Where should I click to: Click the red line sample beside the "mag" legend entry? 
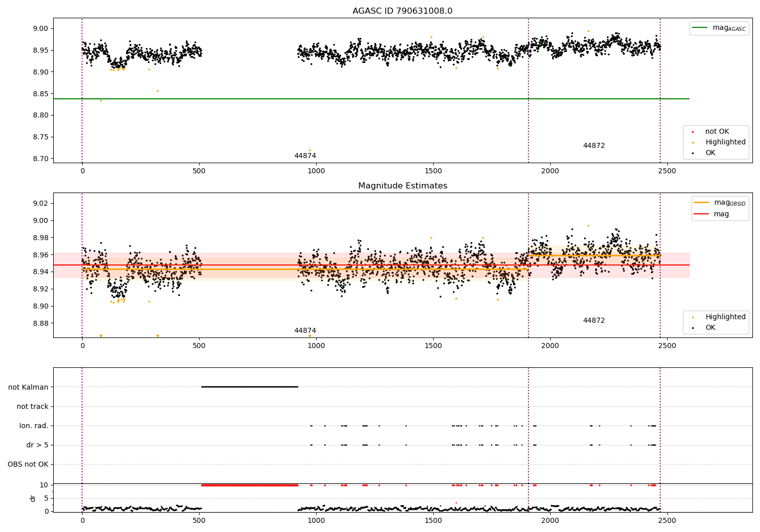[702, 214]
